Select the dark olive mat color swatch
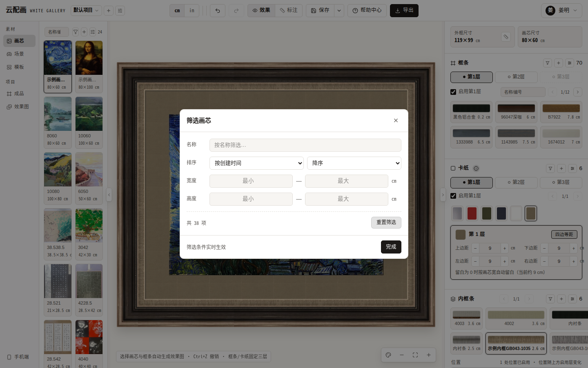This screenshot has height=368, width=588. click(487, 213)
